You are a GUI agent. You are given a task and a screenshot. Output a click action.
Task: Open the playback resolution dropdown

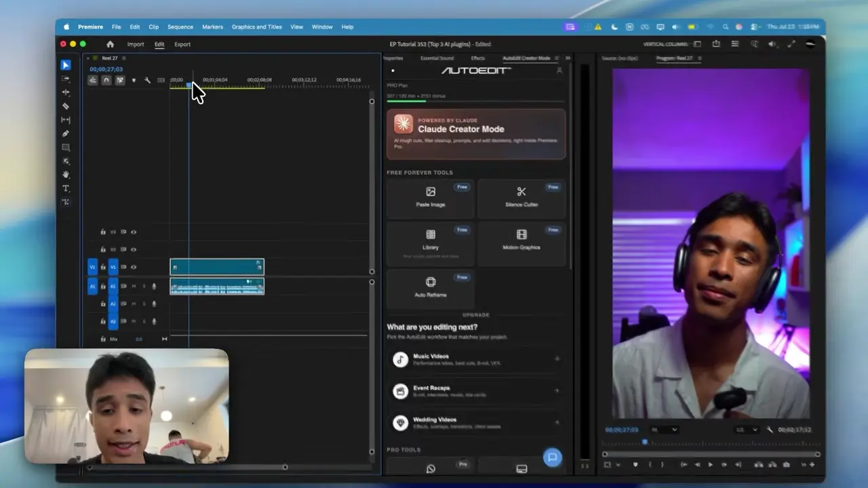coord(747,430)
